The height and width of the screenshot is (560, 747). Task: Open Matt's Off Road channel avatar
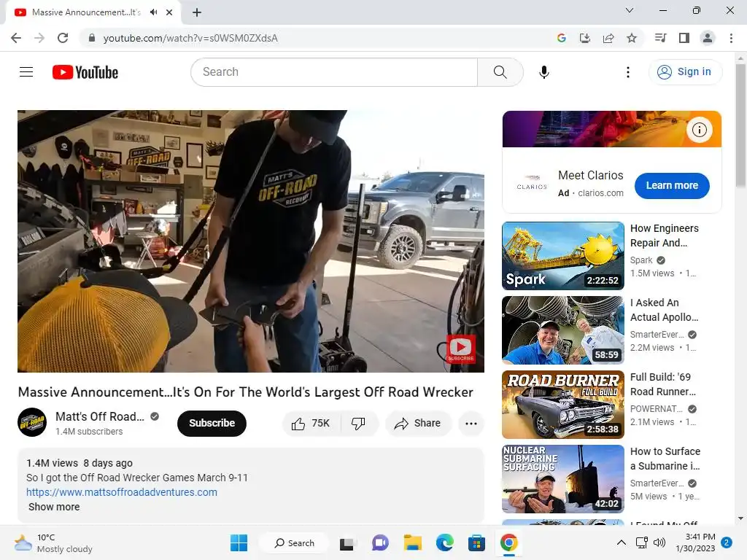click(x=32, y=422)
